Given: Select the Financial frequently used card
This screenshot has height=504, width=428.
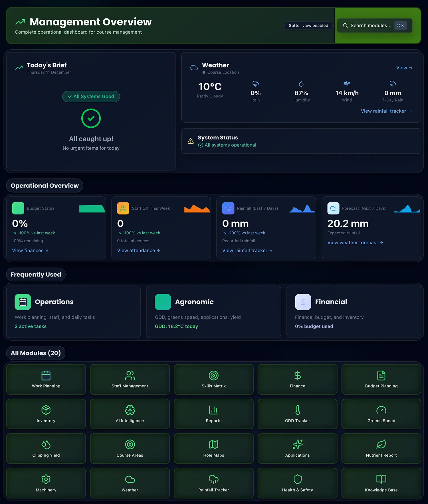Looking at the screenshot, I should [x=354, y=312].
